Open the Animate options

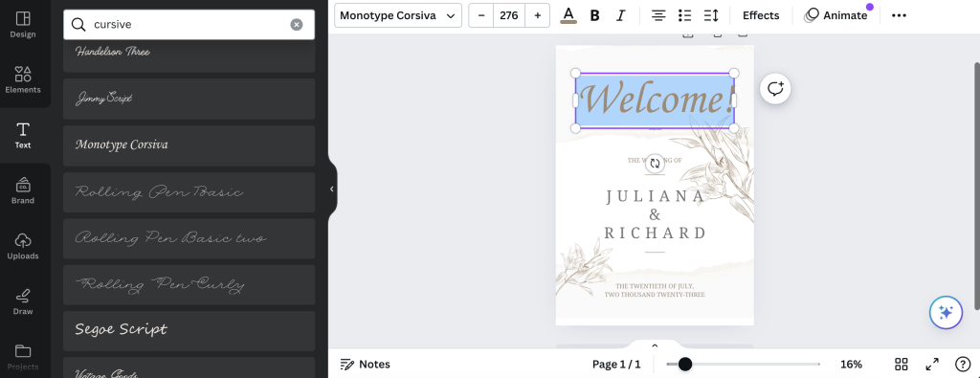click(836, 15)
